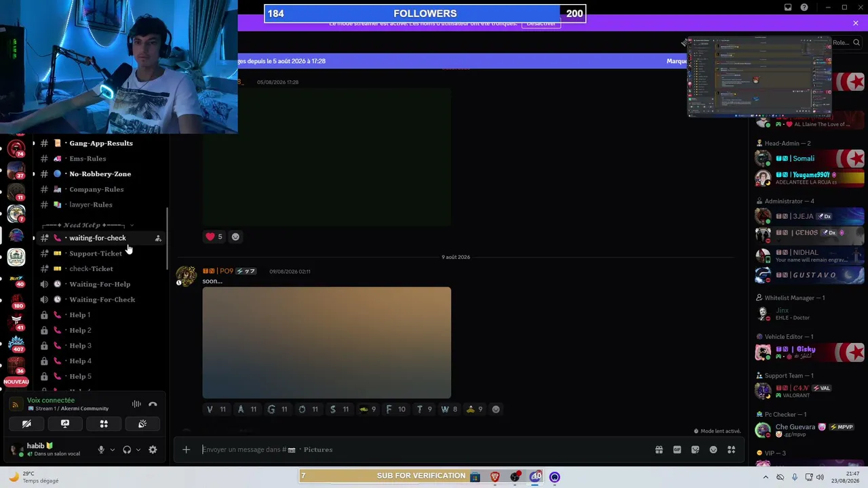Click the Désactiver streamer mode button
Screen dimensions: 868x488
[x=541, y=24]
